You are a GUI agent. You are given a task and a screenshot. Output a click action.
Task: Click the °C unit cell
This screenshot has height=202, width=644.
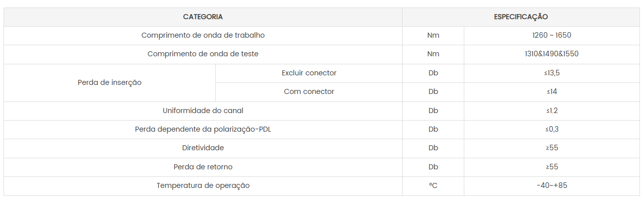click(x=433, y=186)
